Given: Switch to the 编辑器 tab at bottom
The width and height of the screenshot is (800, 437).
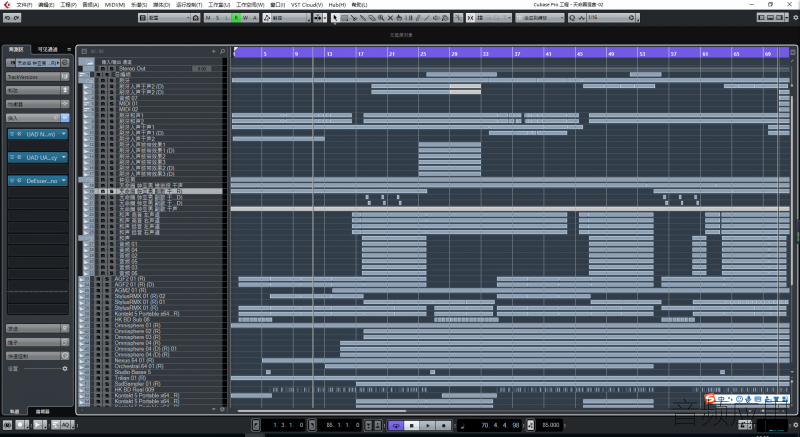Looking at the screenshot, I should (43, 411).
